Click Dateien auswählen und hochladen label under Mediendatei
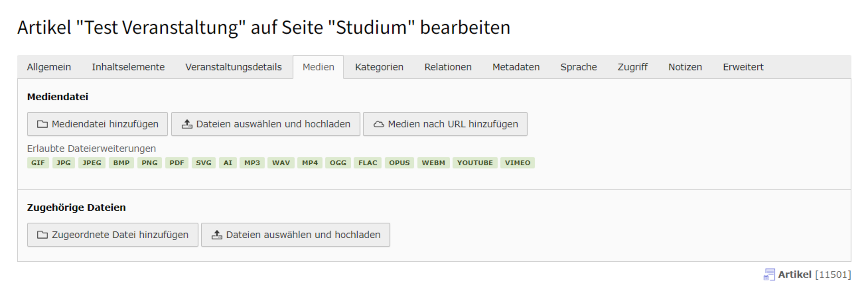The image size is (868, 305). 273,124
